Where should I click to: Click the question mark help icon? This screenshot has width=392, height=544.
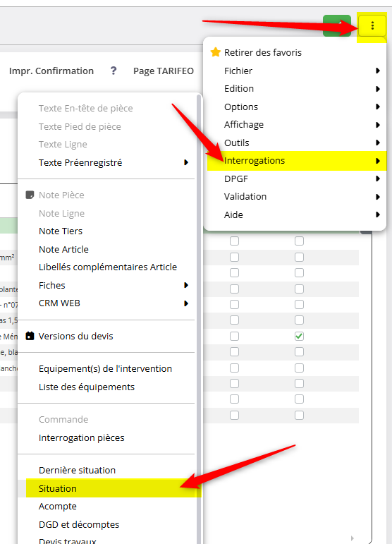(114, 71)
